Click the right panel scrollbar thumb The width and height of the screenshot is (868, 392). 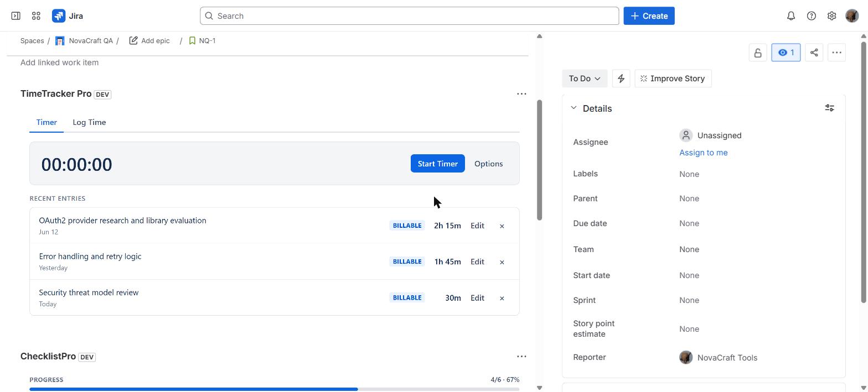pyautogui.click(x=863, y=172)
